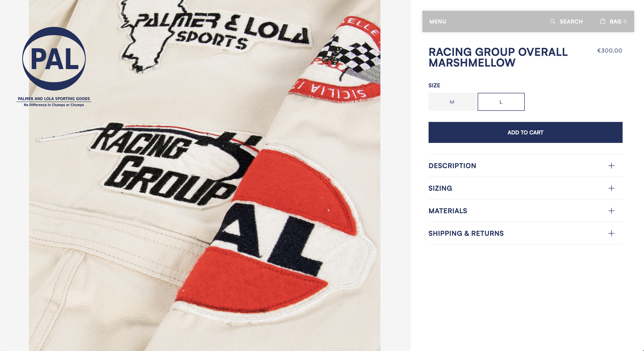Expand the MATERIALS section
The height and width of the screenshot is (351, 644).
526,211
